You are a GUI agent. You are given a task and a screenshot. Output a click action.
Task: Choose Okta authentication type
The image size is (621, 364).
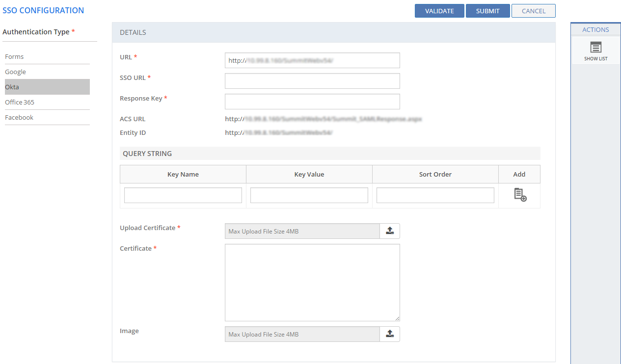pos(12,87)
